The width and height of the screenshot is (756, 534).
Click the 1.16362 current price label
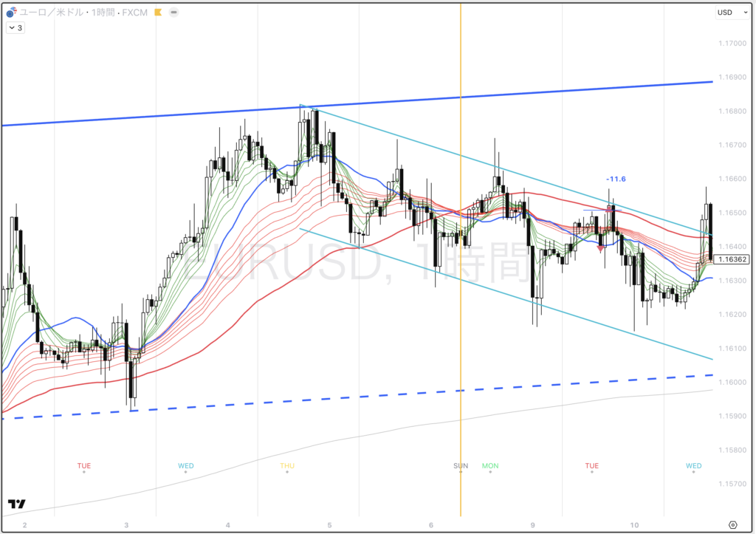733,259
